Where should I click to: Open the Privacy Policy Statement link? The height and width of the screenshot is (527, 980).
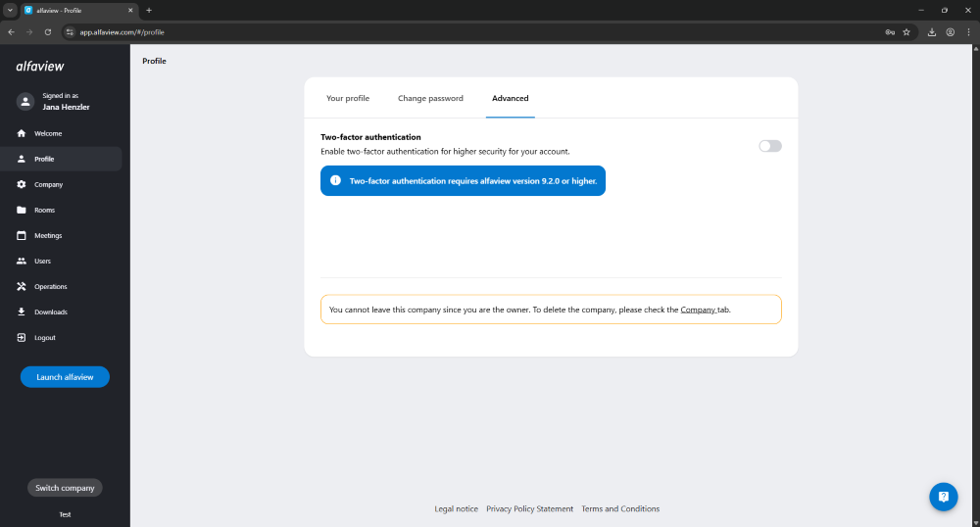point(529,508)
